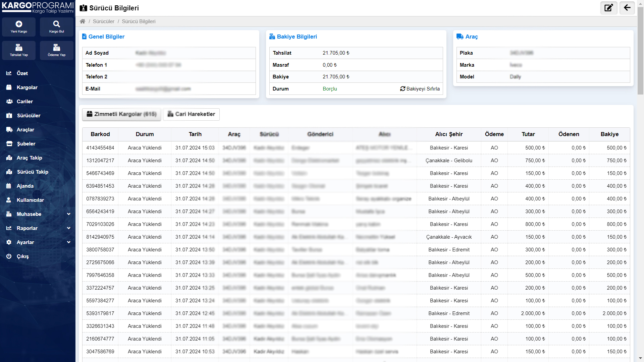
Task: Click the Borçlu status text
Action: 330,89
